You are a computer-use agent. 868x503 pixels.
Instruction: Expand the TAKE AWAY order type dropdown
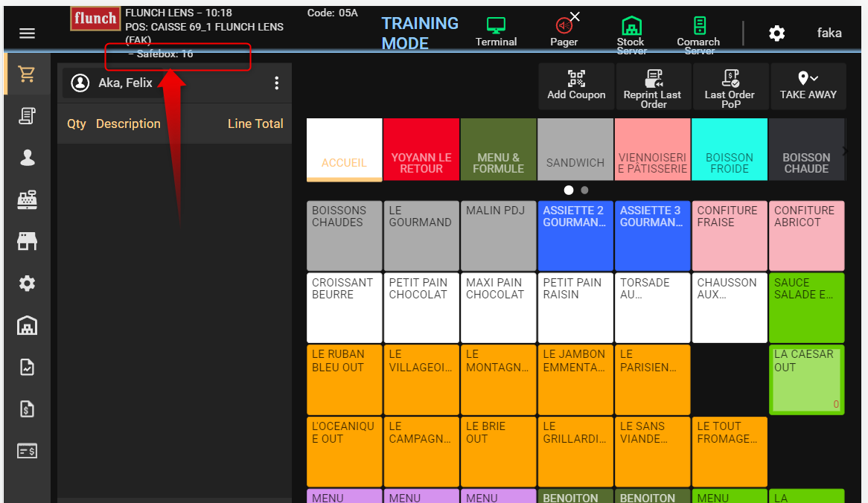tap(808, 86)
